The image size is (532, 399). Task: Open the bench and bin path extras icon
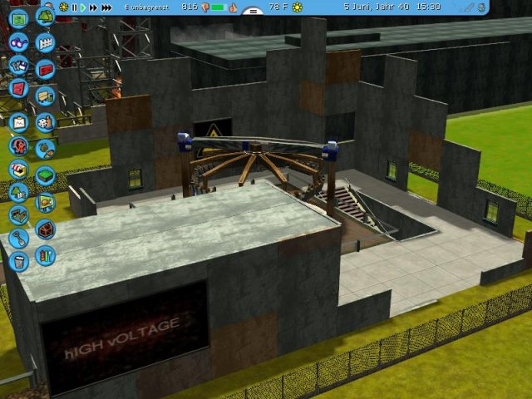pyautogui.click(x=45, y=96)
